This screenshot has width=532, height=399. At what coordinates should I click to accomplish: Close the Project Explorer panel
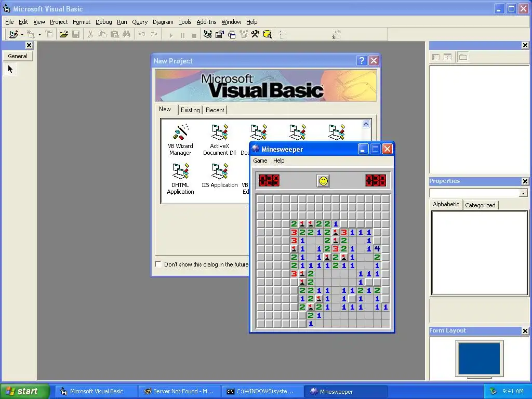click(x=525, y=45)
